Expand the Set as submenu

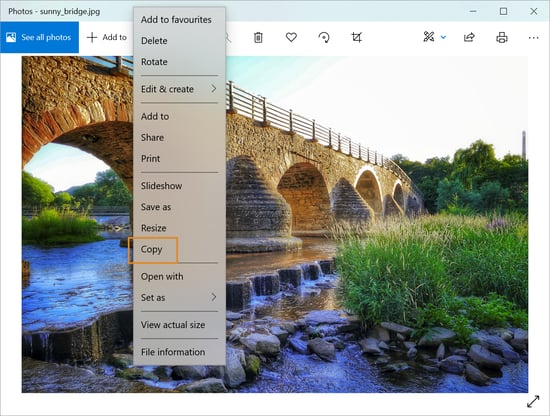click(179, 297)
